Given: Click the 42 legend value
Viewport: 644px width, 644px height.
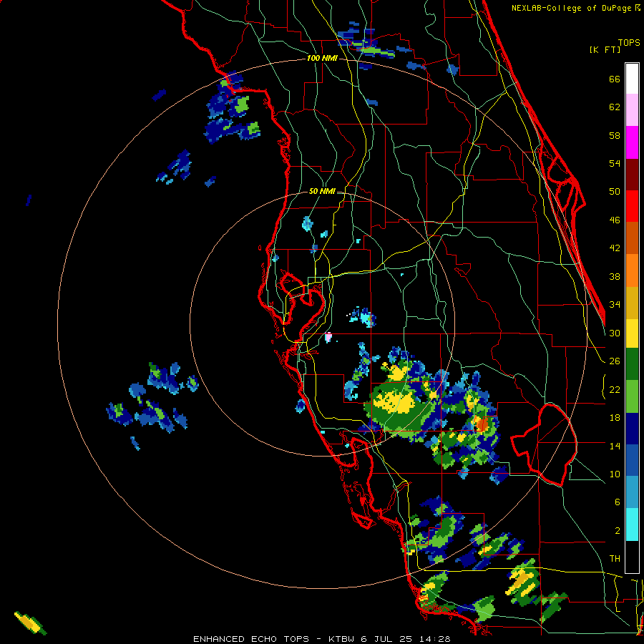Looking at the screenshot, I should [615, 248].
